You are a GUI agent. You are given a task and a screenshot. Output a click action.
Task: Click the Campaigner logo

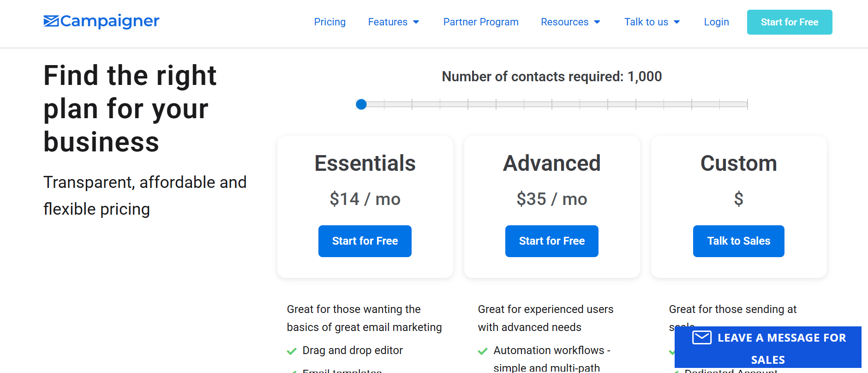(102, 21)
